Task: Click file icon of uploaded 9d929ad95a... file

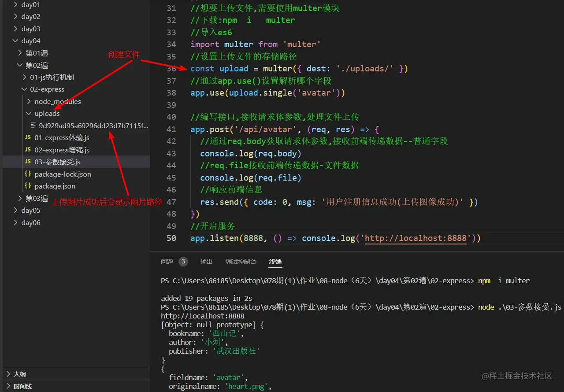Action: tap(33, 126)
